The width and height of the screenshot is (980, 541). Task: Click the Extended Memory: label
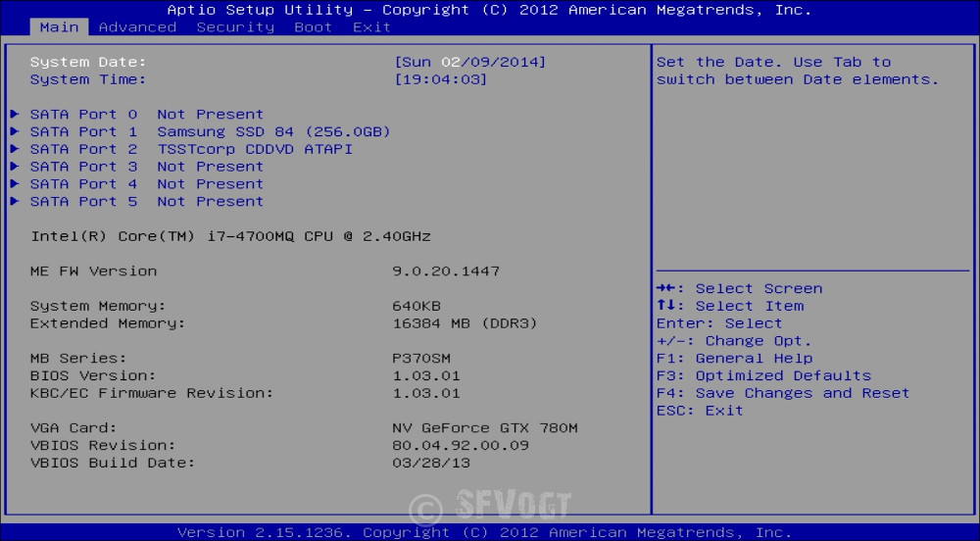(108, 323)
